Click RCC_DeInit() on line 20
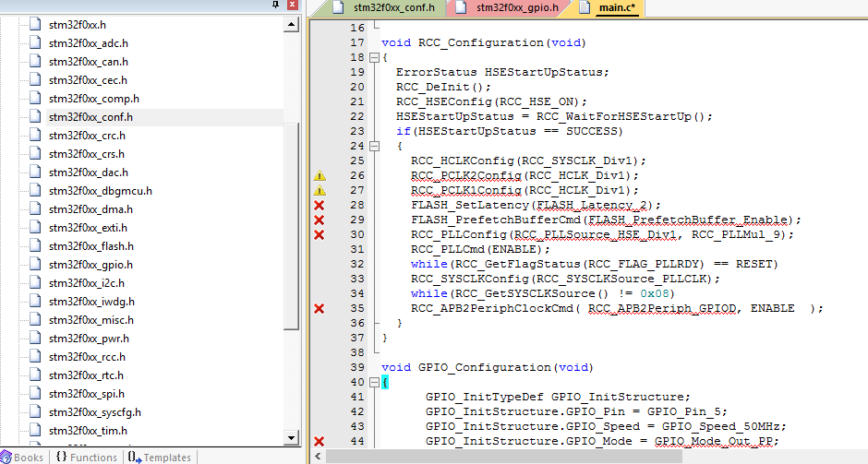The width and height of the screenshot is (868, 464). tap(440, 87)
